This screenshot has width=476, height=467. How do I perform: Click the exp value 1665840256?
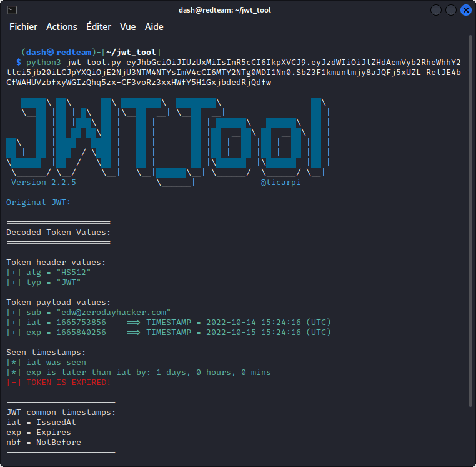pyautogui.click(x=81, y=333)
